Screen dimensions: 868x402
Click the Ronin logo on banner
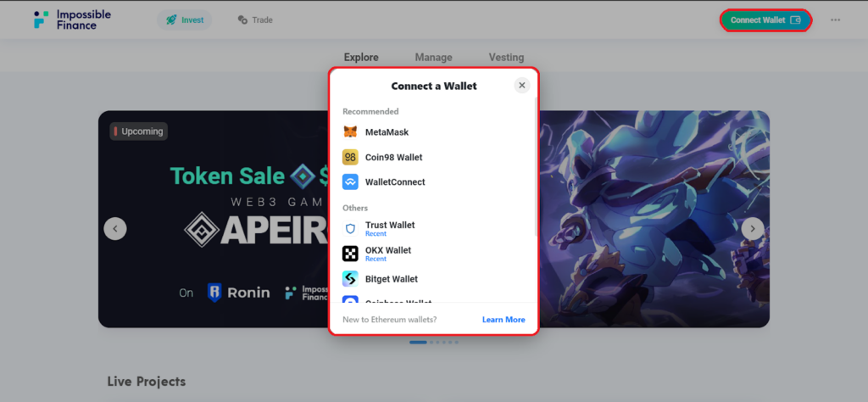click(238, 293)
